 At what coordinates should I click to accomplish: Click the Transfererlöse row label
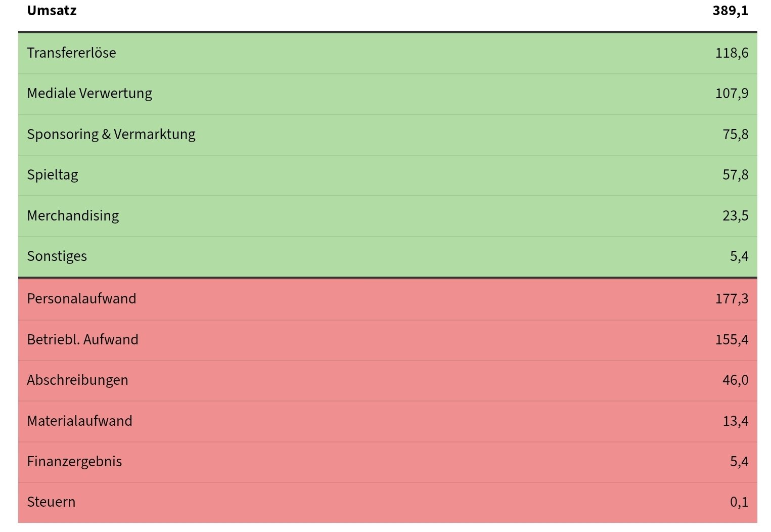pyautogui.click(x=71, y=53)
